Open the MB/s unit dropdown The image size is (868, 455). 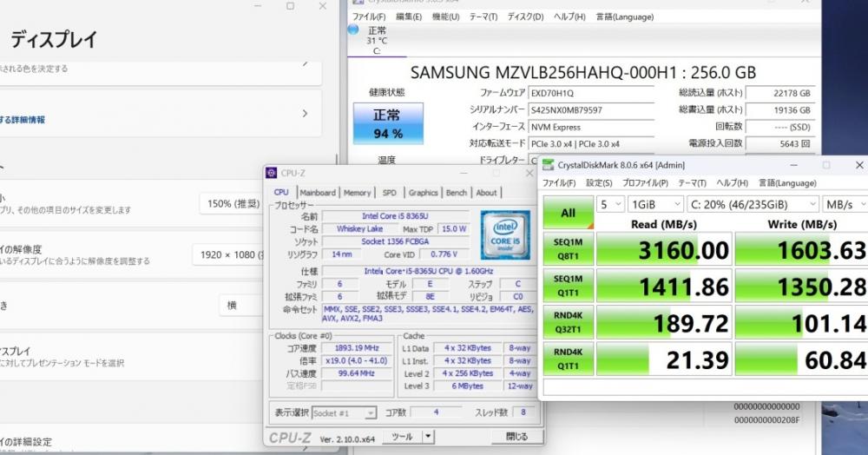tap(845, 204)
